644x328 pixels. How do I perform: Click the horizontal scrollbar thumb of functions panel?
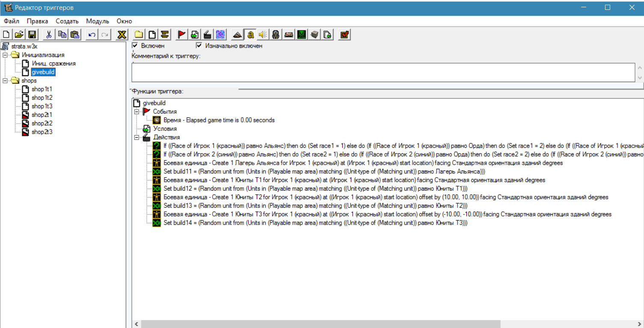click(x=321, y=324)
